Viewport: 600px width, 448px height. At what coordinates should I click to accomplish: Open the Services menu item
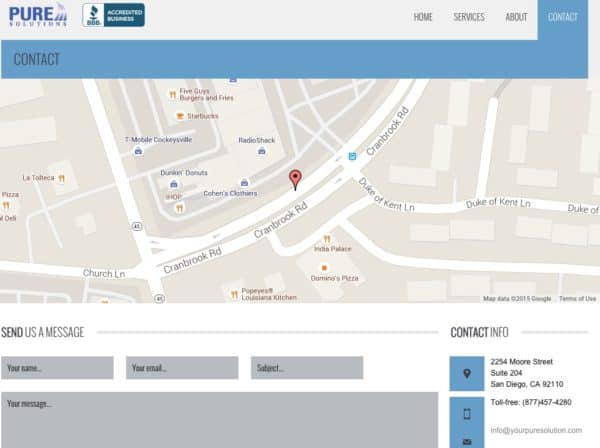pyautogui.click(x=468, y=17)
